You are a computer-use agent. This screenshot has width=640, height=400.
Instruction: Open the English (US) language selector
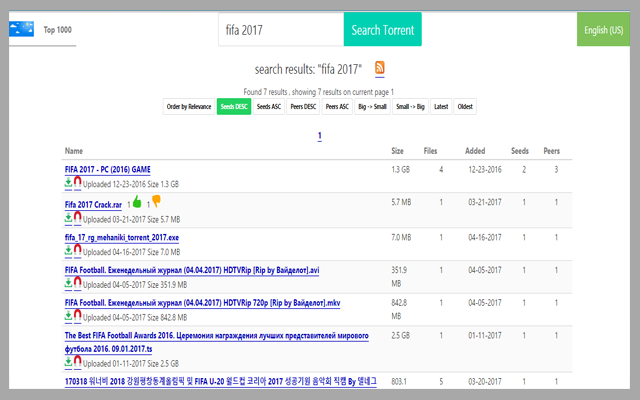click(609, 30)
